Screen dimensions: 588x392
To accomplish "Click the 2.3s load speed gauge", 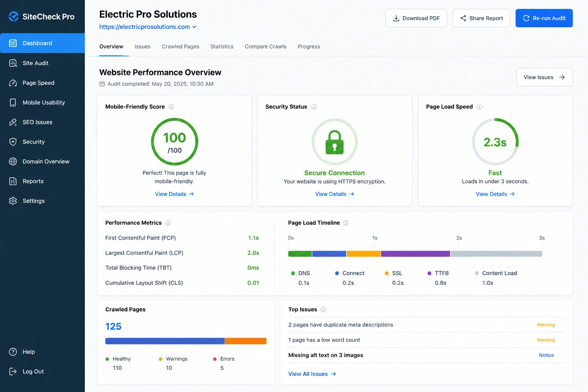I will (x=495, y=142).
